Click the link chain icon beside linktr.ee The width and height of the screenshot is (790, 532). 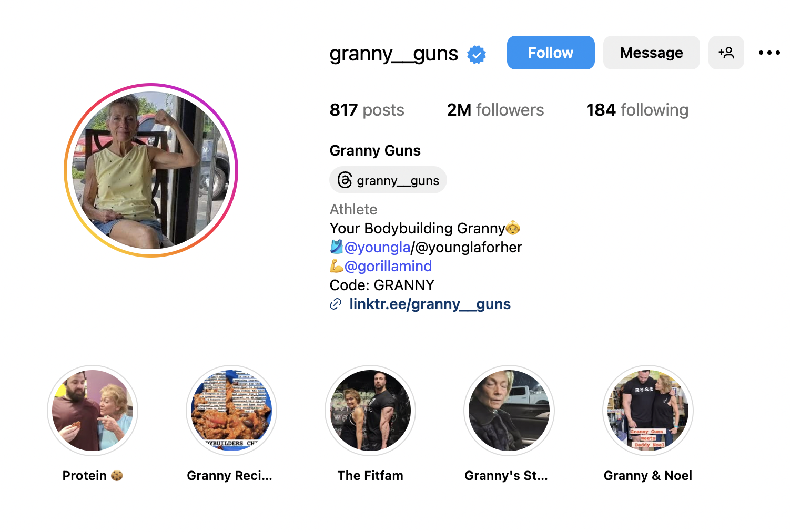336,304
